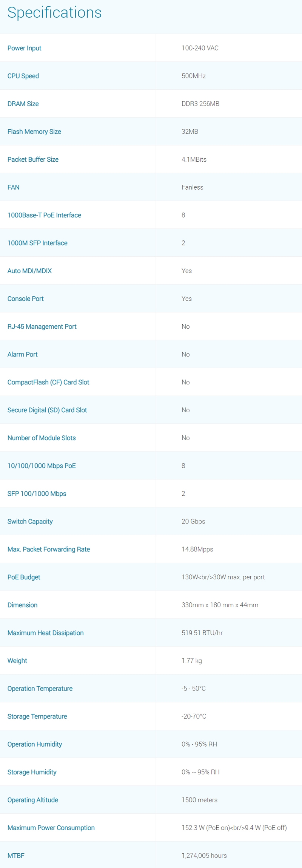This screenshot has height=868, width=302.
Task: Select the Power Input label
Action: click(25, 48)
